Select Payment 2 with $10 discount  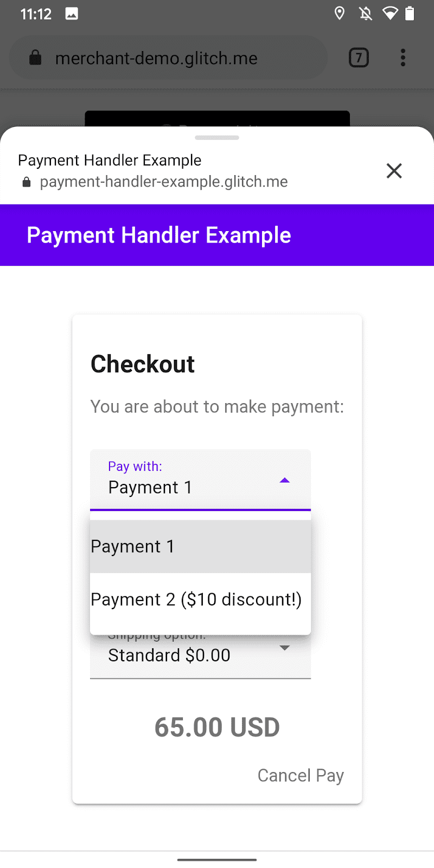[196, 599]
